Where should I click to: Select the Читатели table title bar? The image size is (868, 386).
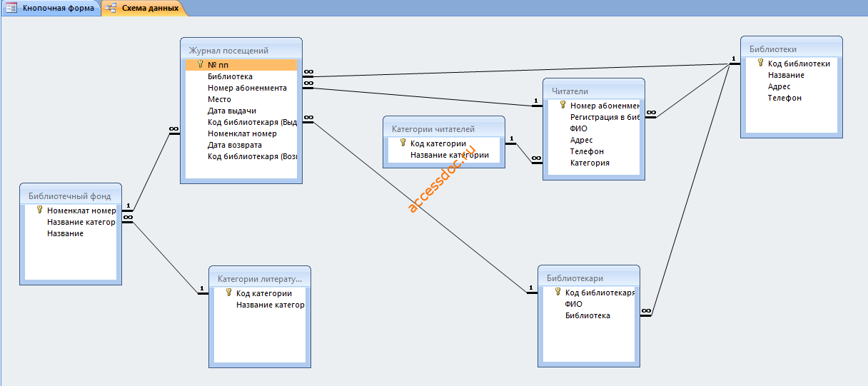pyautogui.click(x=593, y=91)
